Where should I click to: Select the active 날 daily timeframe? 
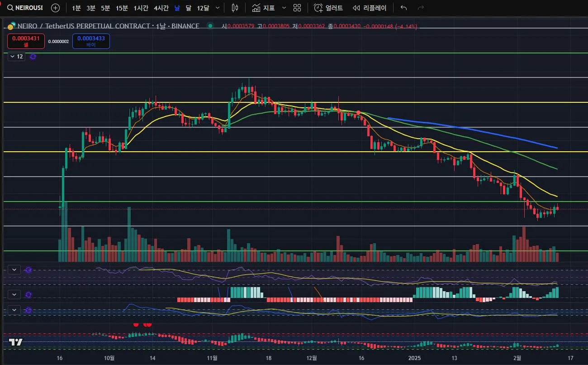point(177,8)
